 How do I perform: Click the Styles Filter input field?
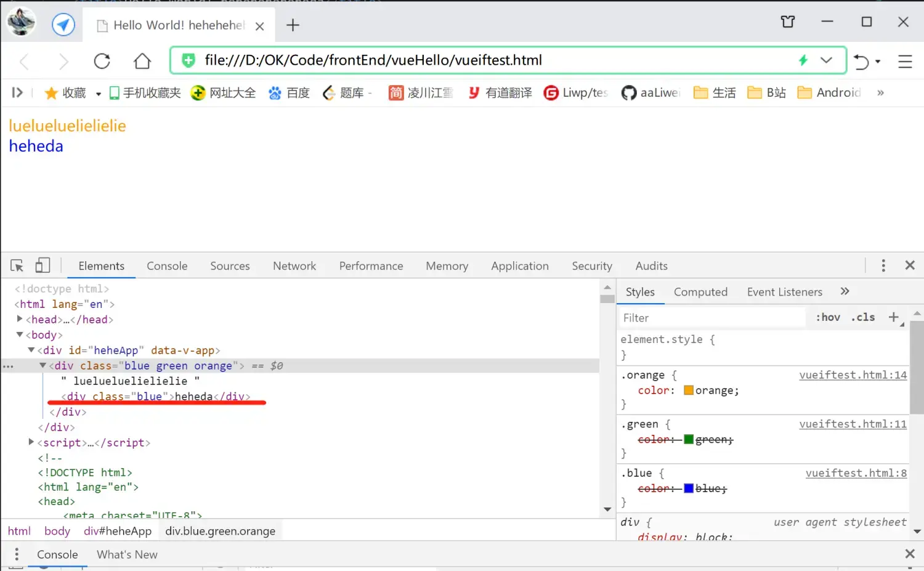712,318
